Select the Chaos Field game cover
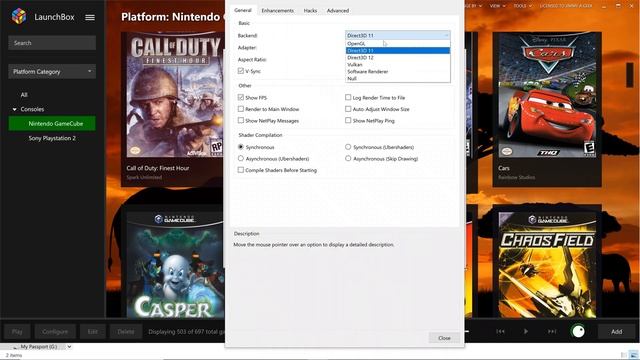 547,265
